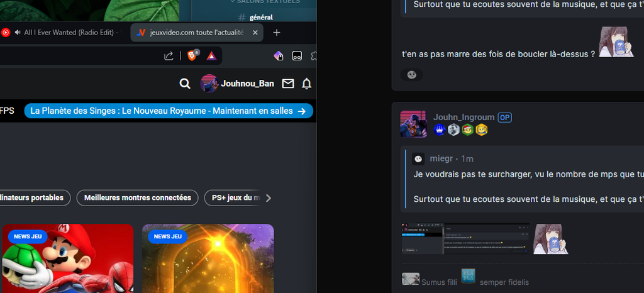Open notifications bell icon
Image resolution: width=644 pixels, height=293 pixels.
[x=306, y=84]
